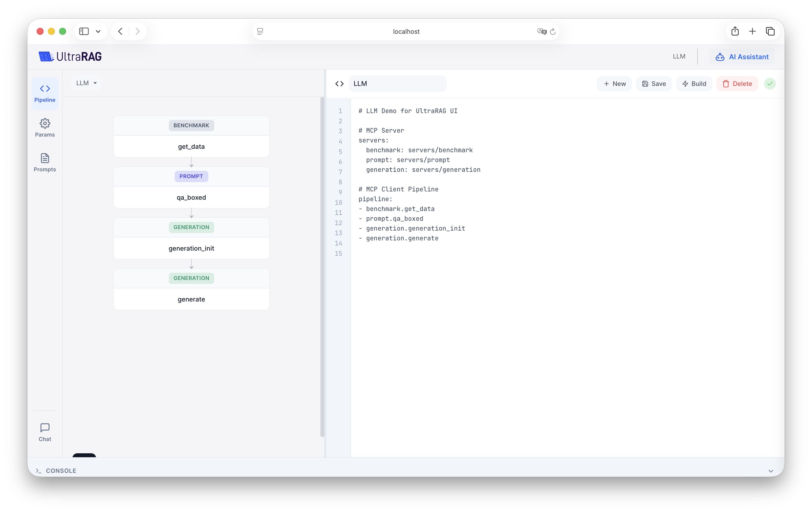Open the Params gear section
The image size is (812, 513).
click(45, 128)
